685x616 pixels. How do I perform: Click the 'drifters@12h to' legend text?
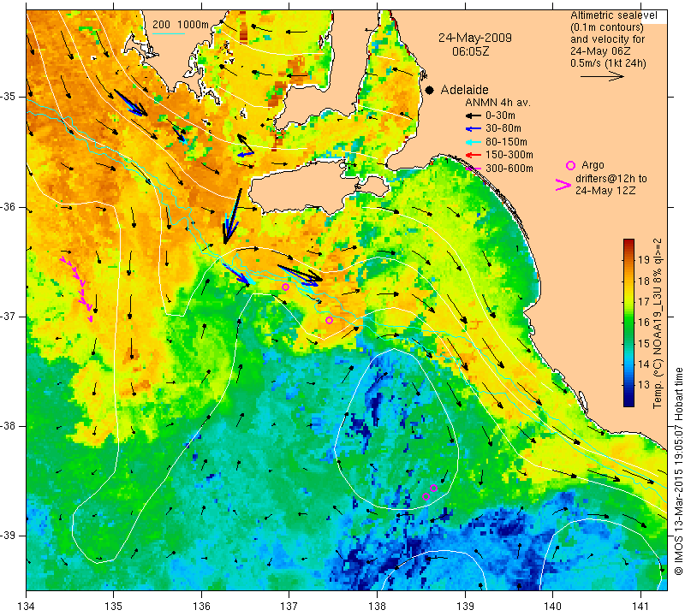(x=611, y=179)
